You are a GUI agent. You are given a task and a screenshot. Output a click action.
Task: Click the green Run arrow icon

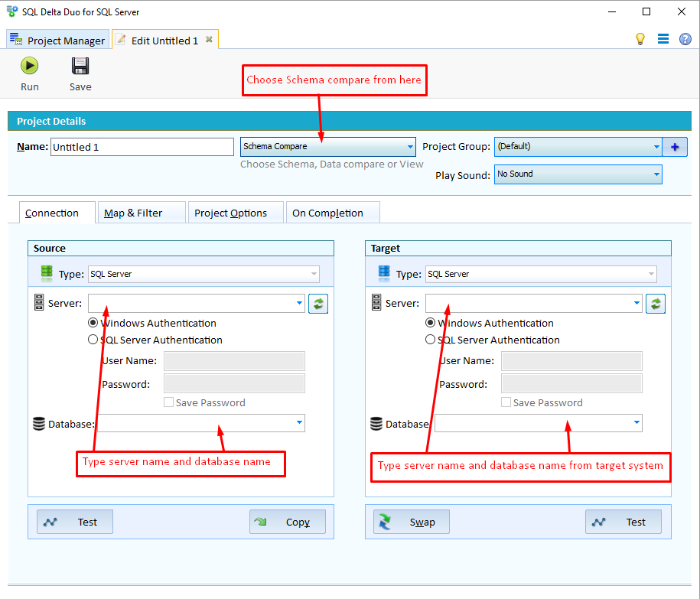pos(29,67)
